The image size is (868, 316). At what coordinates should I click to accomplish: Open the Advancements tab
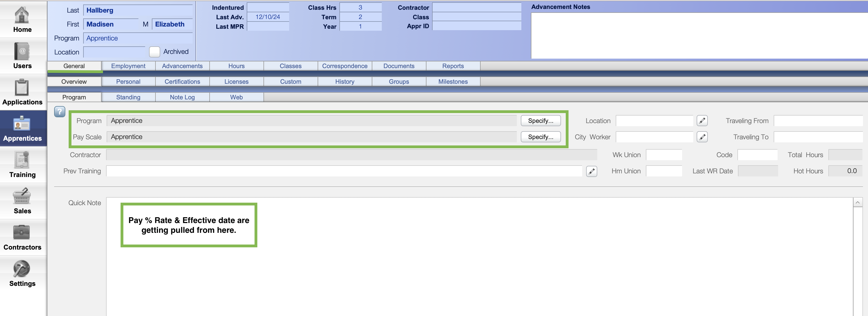point(182,66)
